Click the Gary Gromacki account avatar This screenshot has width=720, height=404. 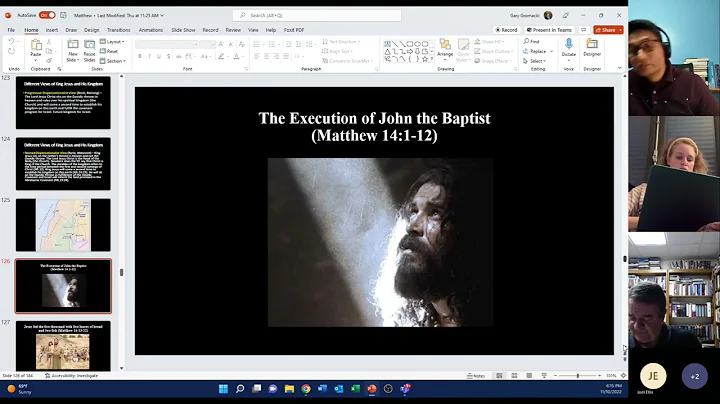[548, 15]
